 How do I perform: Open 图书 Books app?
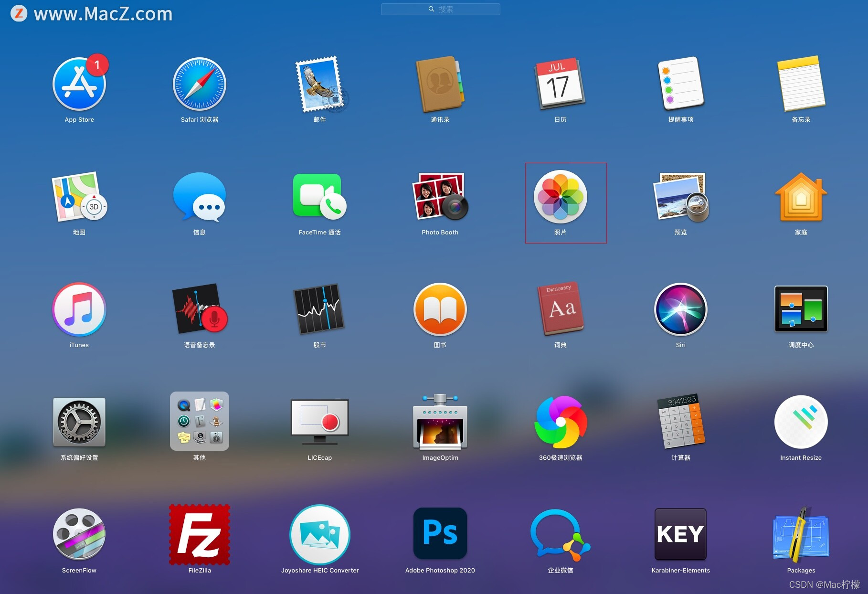[x=440, y=309]
